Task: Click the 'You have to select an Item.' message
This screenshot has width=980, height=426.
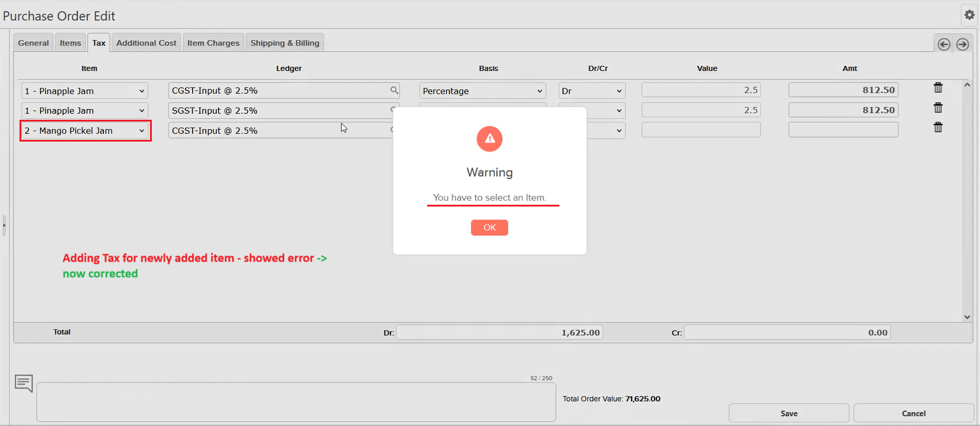Action: 490,198
